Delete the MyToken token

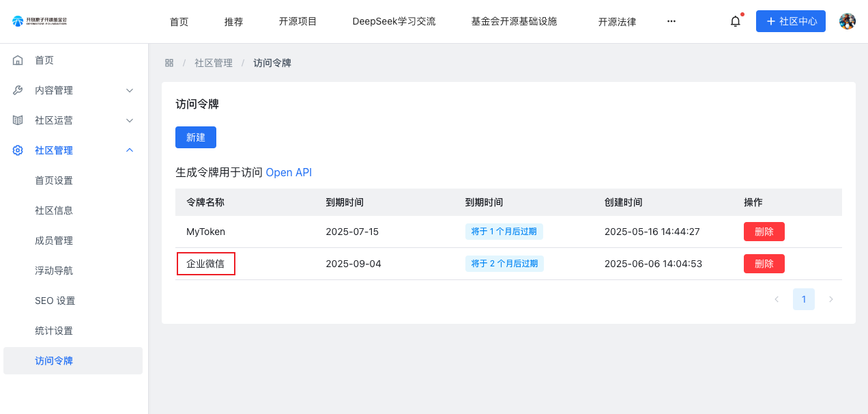pyautogui.click(x=764, y=232)
